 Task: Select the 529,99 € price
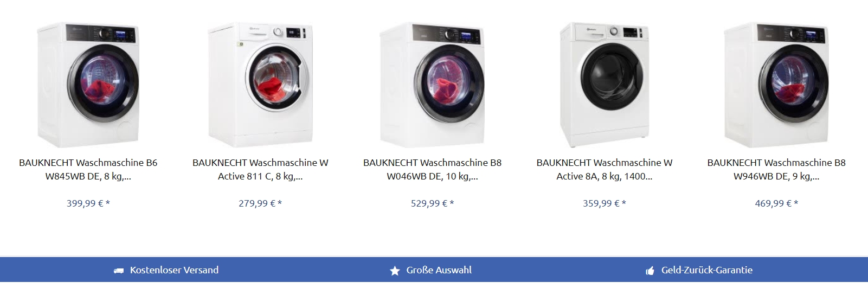(x=432, y=203)
